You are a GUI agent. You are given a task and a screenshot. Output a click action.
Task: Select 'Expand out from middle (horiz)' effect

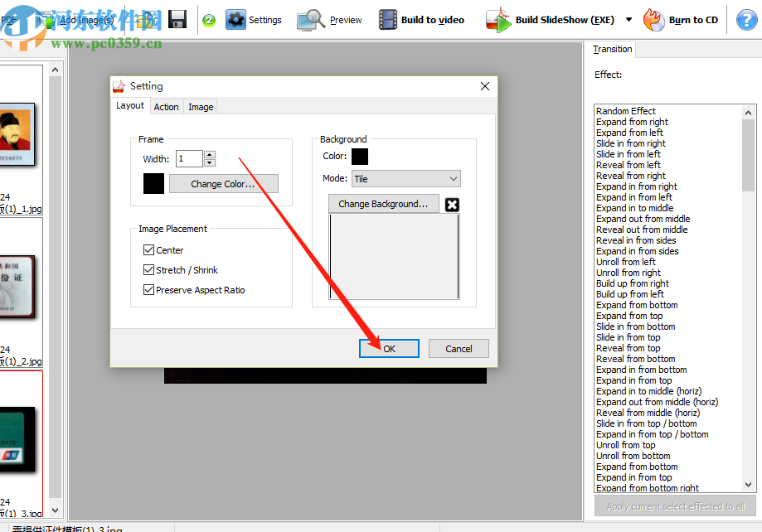pos(657,402)
